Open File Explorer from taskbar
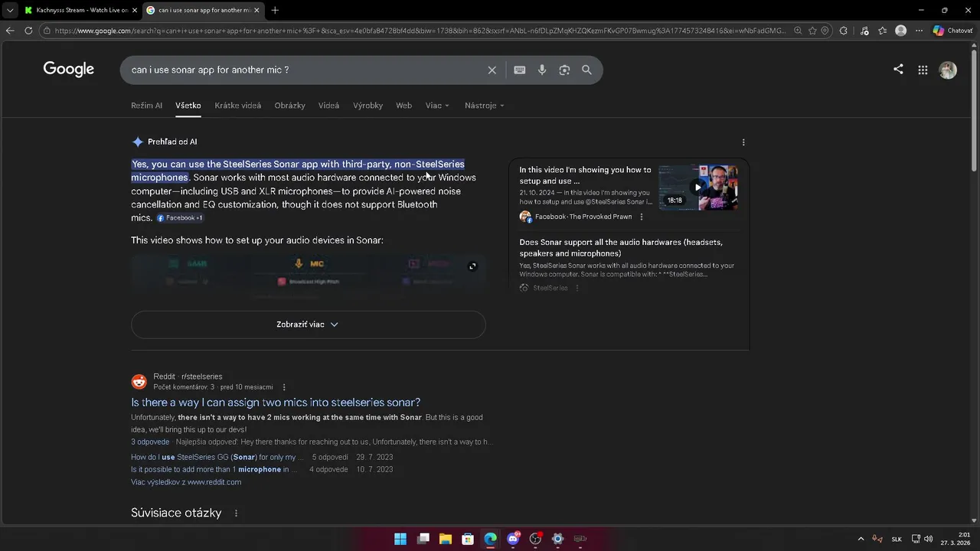Screen dimensions: 980x551 (x=446, y=539)
